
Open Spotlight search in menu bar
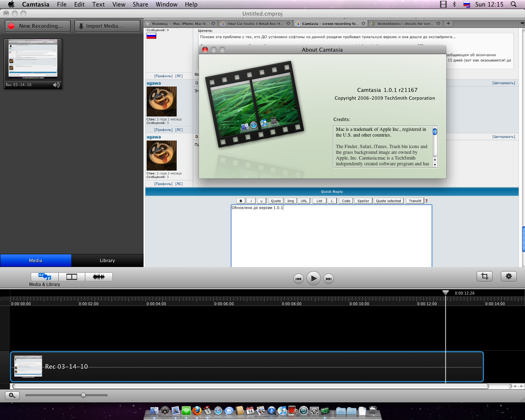(x=514, y=5)
